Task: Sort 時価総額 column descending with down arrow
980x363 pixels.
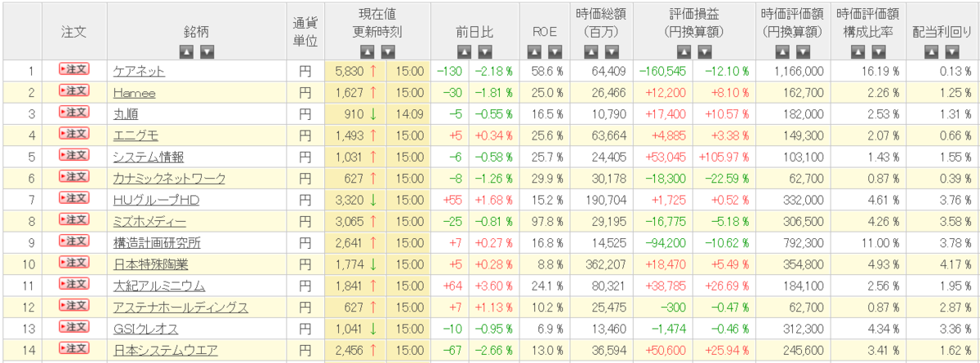Action: tap(611, 52)
